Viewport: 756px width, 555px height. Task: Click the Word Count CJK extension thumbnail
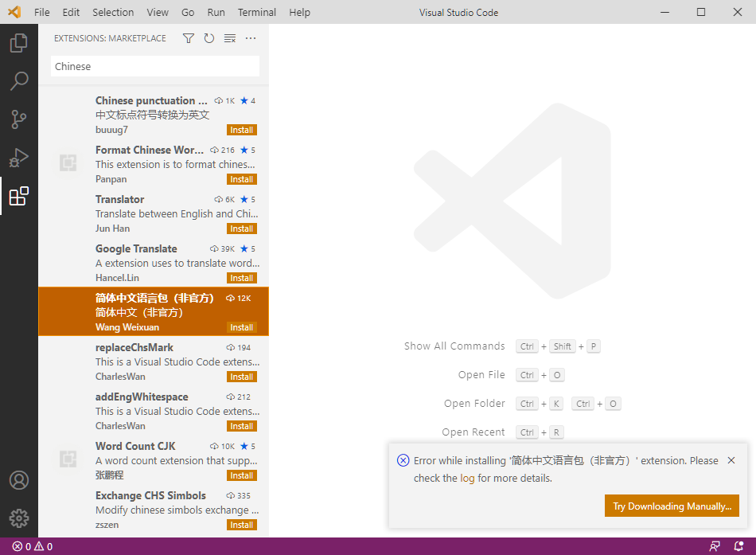(68, 459)
